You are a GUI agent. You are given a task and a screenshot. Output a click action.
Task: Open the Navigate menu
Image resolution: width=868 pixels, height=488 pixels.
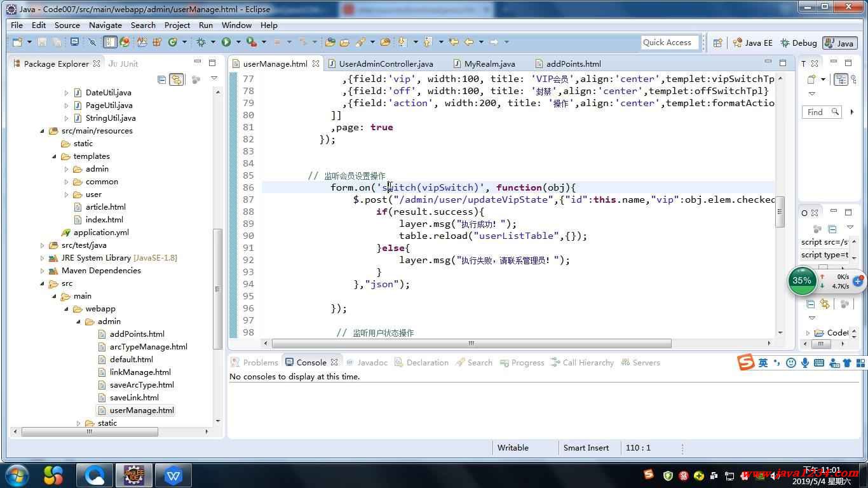pyautogui.click(x=105, y=25)
